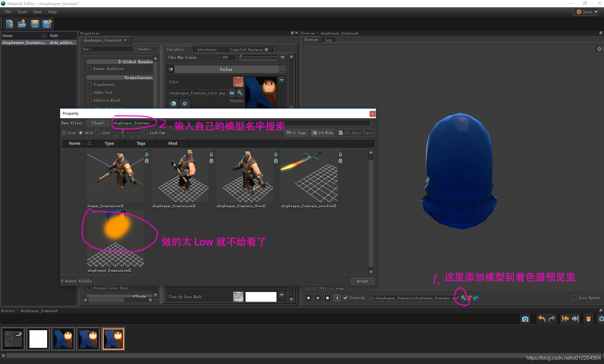Open the preview model search magnifier

coord(464,298)
